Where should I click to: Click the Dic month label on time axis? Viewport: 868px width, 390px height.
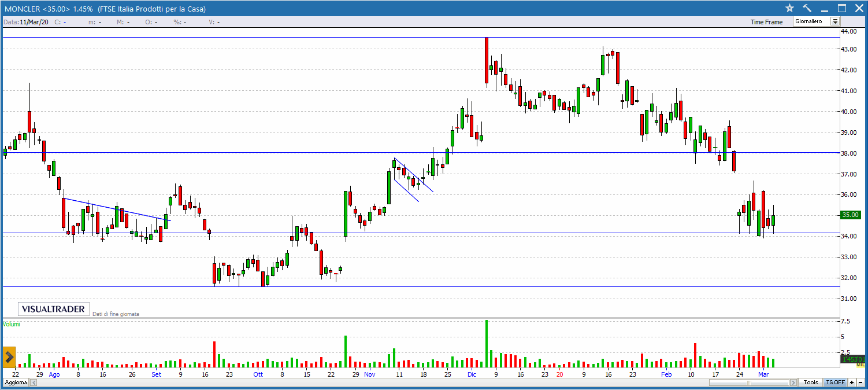(472, 374)
